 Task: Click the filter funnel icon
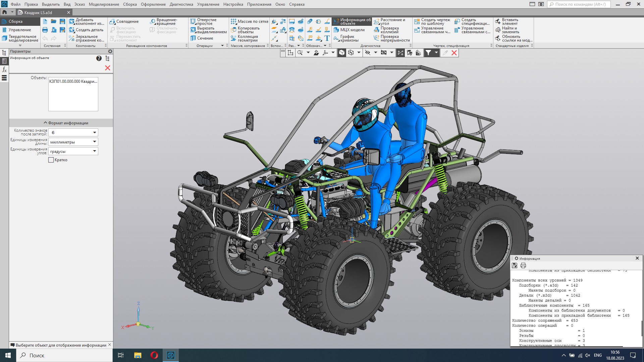pos(428,53)
